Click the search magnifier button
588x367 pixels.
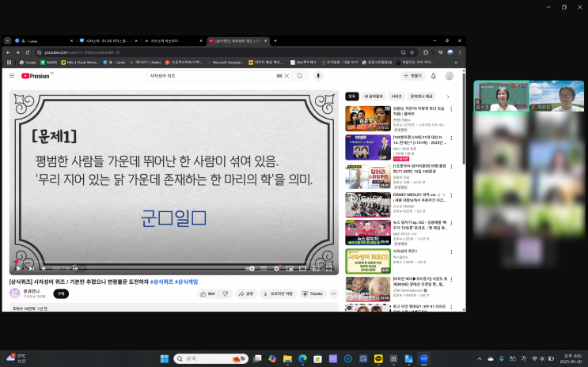coord(300,76)
